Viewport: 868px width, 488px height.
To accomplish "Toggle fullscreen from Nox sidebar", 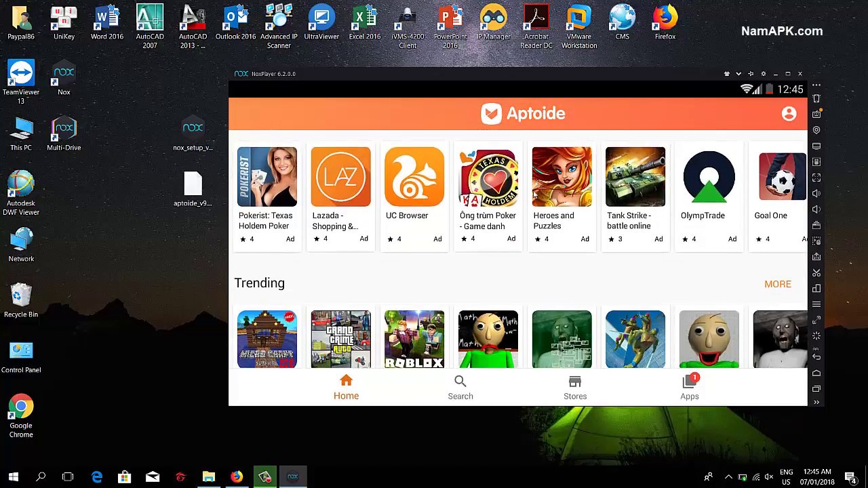I will point(816,178).
